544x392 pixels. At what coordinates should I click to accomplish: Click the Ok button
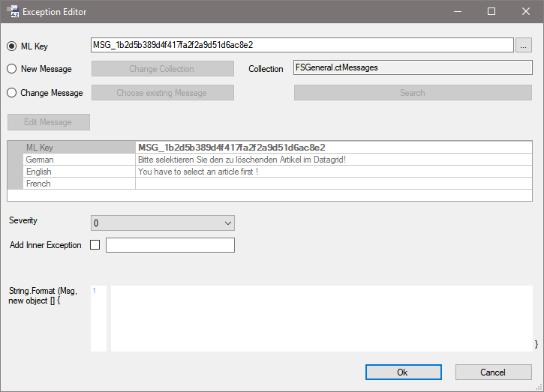tap(403, 372)
